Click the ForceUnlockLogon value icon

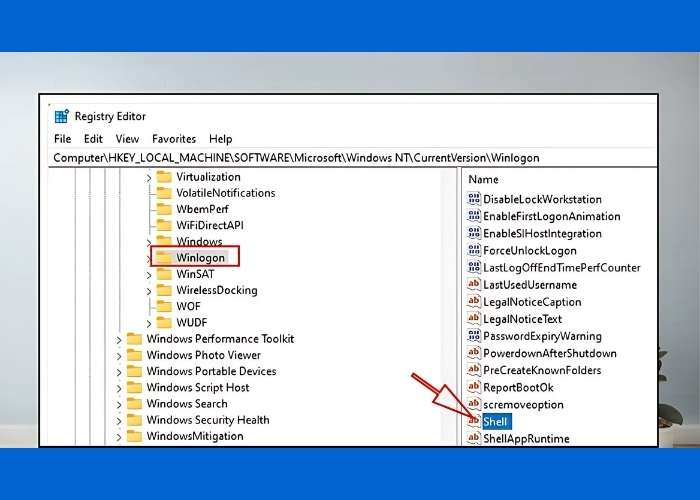(474, 251)
